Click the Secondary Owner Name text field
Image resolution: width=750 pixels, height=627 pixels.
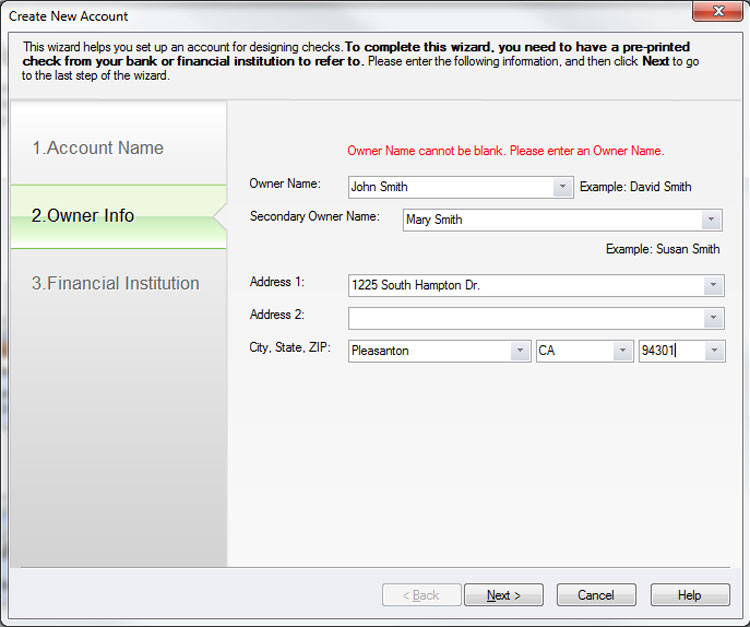(x=550, y=220)
